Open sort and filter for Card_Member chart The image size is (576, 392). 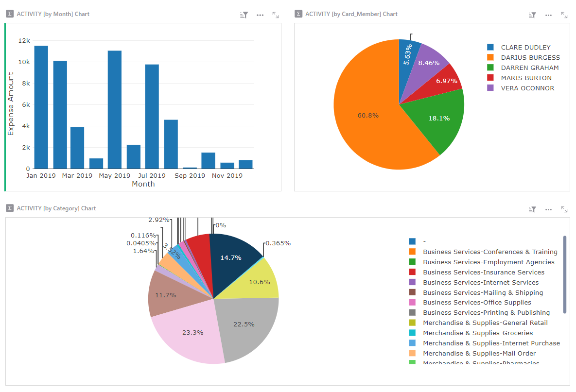(x=533, y=15)
